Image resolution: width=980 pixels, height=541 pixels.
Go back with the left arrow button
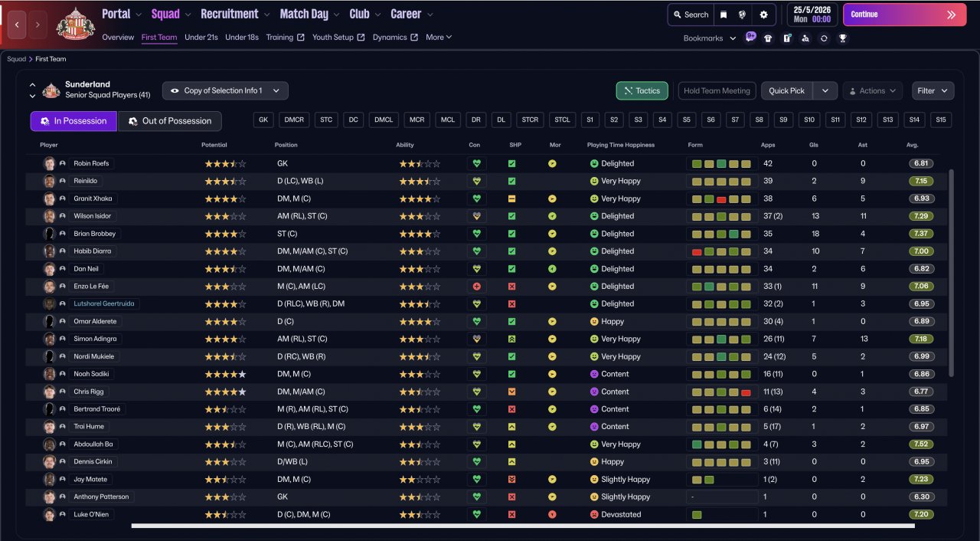coord(17,25)
